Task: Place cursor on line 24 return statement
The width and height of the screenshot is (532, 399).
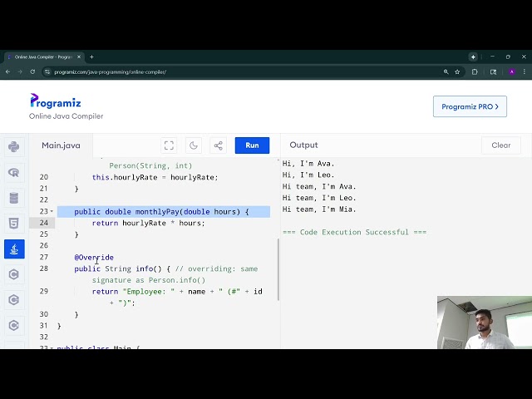Action: 148,223
